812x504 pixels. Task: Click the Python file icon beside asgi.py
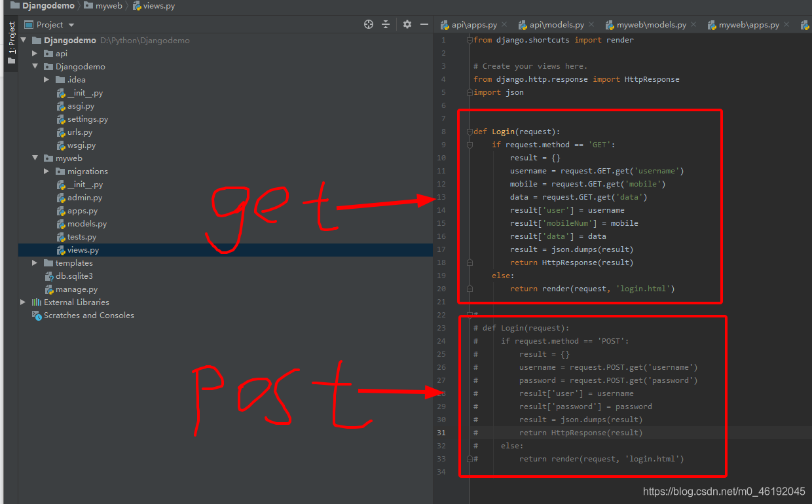pyautogui.click(x=61, y=106)
